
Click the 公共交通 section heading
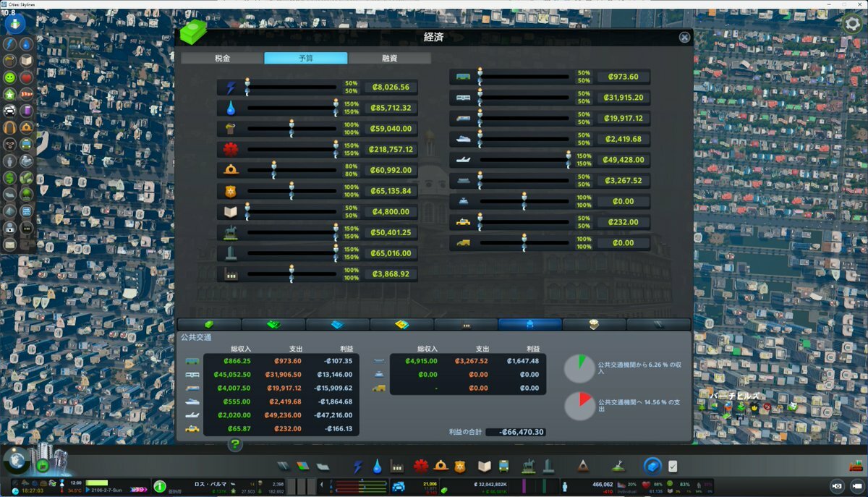coord(196,338)
